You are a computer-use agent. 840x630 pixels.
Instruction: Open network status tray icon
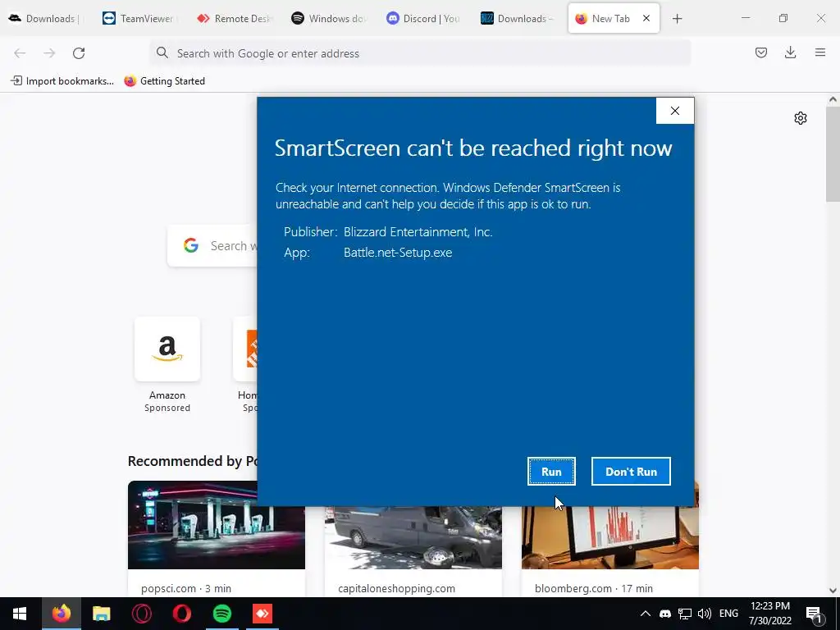(x=685, y=614)
